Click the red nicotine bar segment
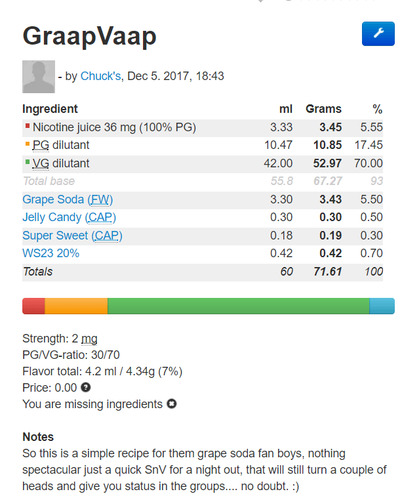The width and height of the screenshot is (402, 498). 34,306
